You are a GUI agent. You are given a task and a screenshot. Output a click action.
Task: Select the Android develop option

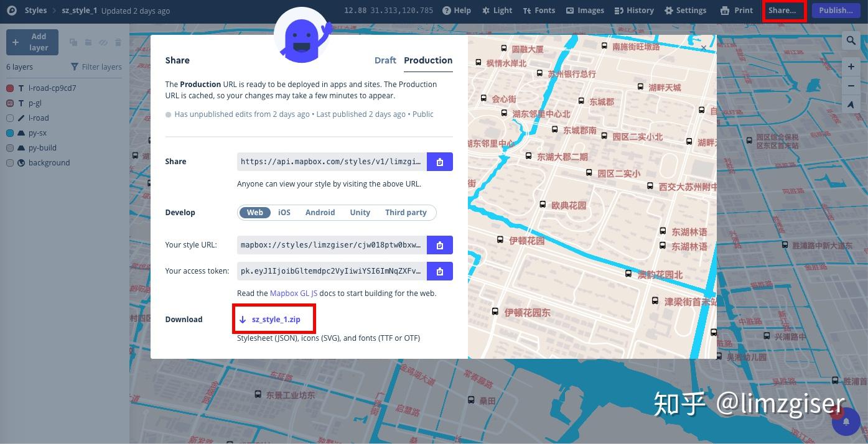[320, 212]
